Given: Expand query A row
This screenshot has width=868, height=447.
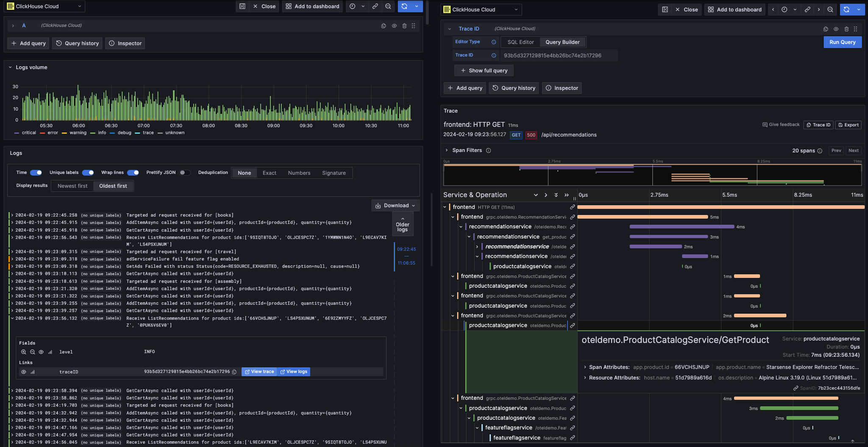Looking at the screenshot, I should (13, 26).
